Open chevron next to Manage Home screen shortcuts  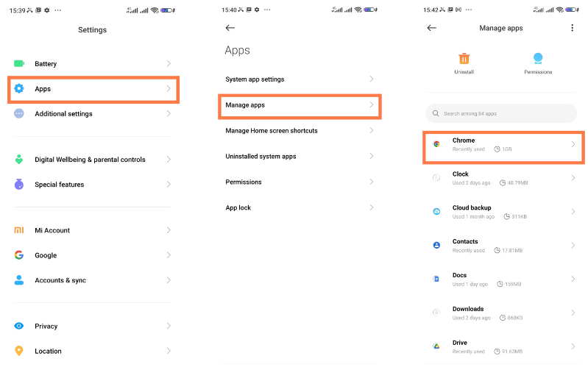click(371, 130)
